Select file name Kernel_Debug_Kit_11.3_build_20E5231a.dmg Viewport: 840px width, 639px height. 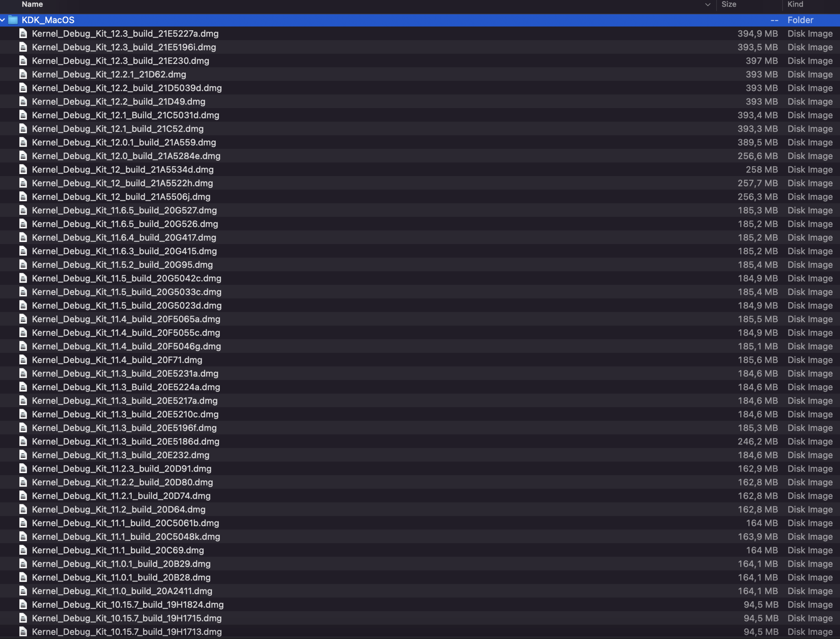pos(125,374)
